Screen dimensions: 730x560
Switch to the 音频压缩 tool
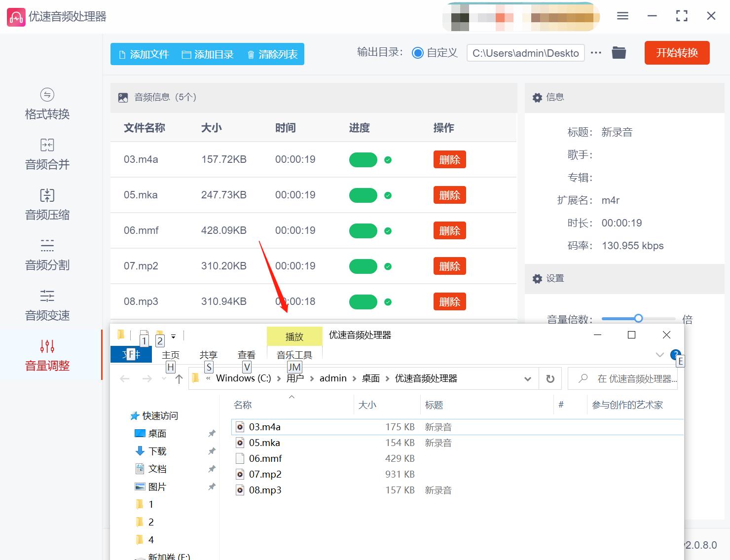coord(46,204)
